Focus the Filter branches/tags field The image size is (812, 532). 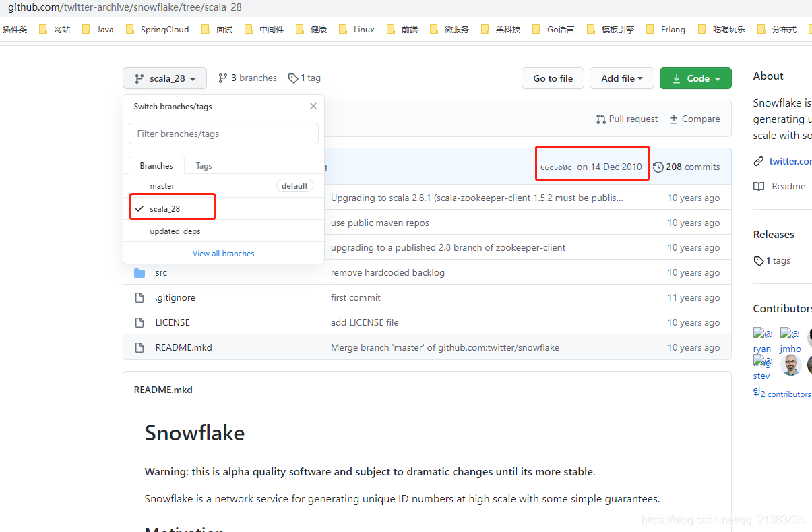click(x=224, y=134)
